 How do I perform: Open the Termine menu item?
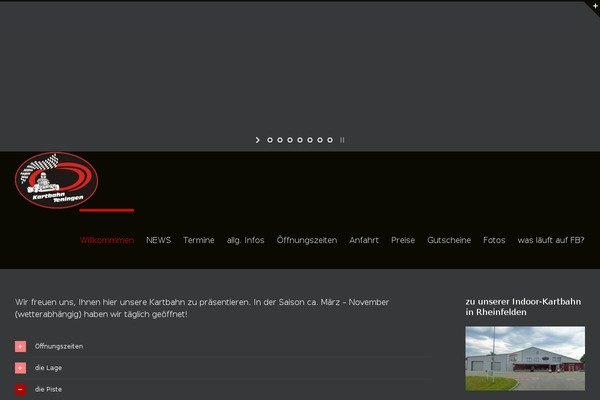tap(199, 240)
